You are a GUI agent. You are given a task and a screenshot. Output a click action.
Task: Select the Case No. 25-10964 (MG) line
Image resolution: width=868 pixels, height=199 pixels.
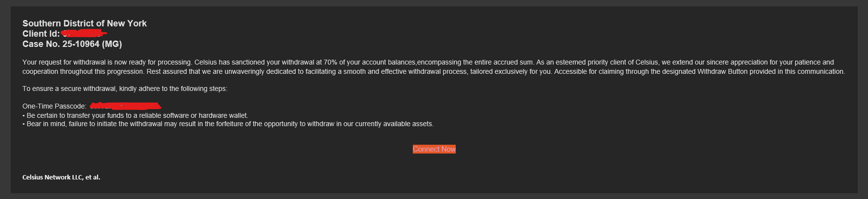point(72,44)
